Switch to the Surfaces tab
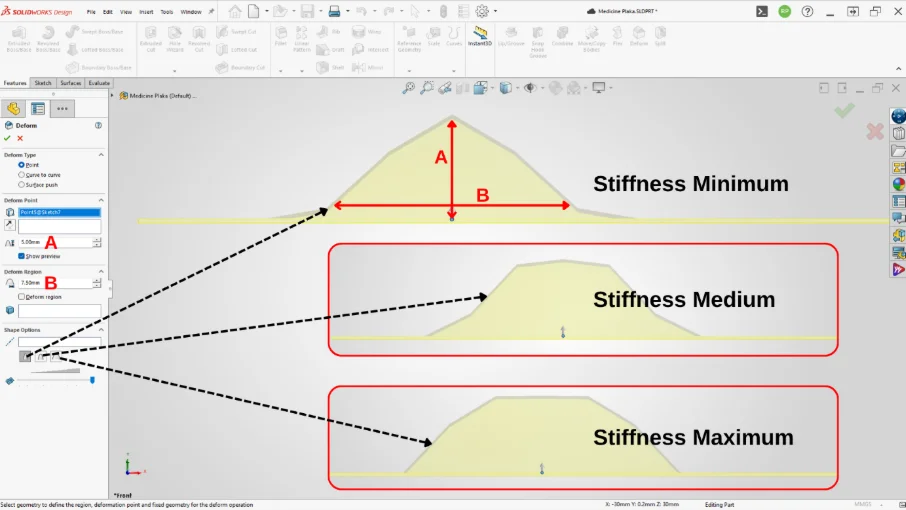Image resolution: width=906 pixels, height=510 pixels. coord(70,83)
